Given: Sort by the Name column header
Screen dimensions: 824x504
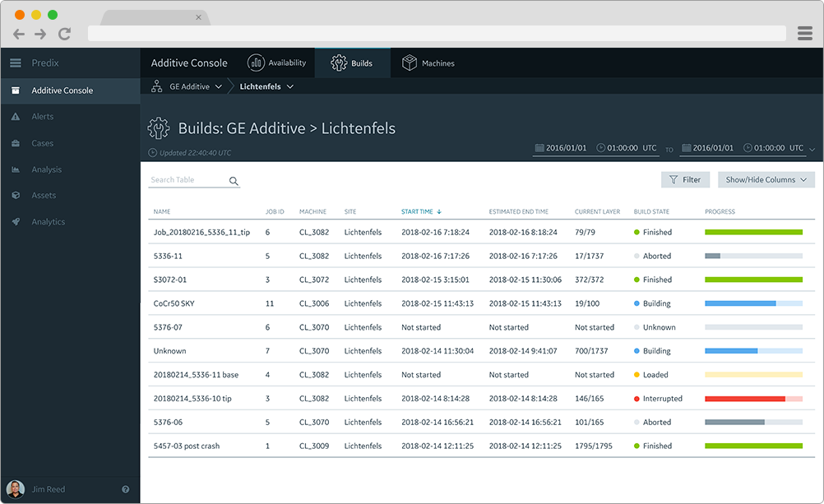Looking at the screenshot, I should [x=162, y=212].
